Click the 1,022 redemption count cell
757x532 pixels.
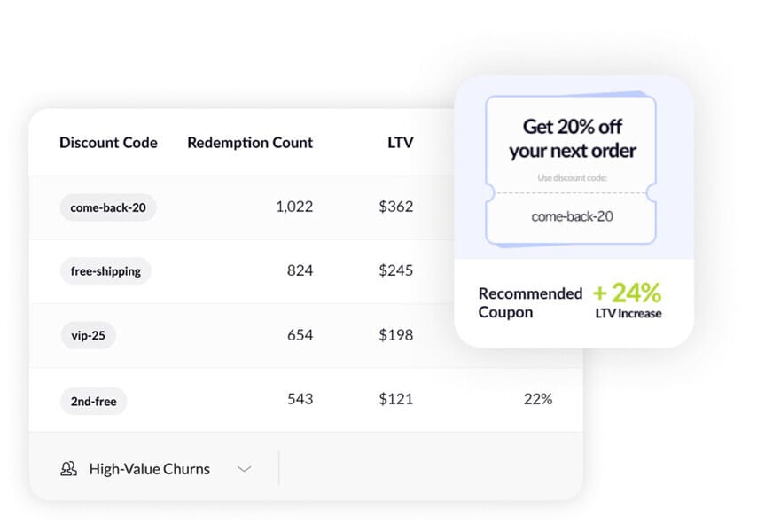pos(293,207)
